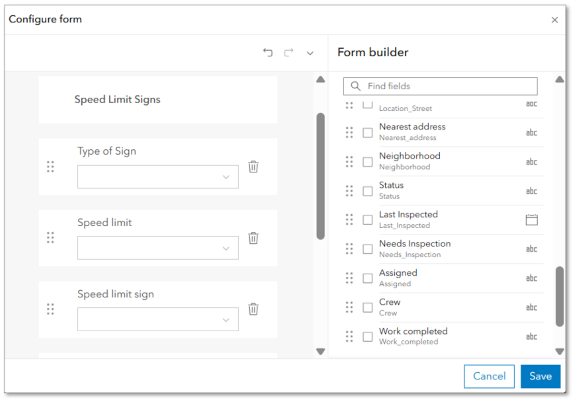Click the Neighborhood abc type icon
573x400 pixels.
(531, 162)
